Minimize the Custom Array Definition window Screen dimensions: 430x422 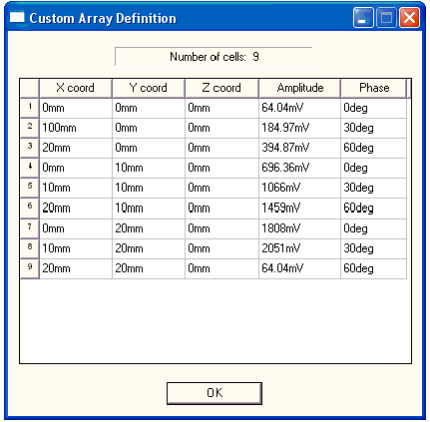363,17
